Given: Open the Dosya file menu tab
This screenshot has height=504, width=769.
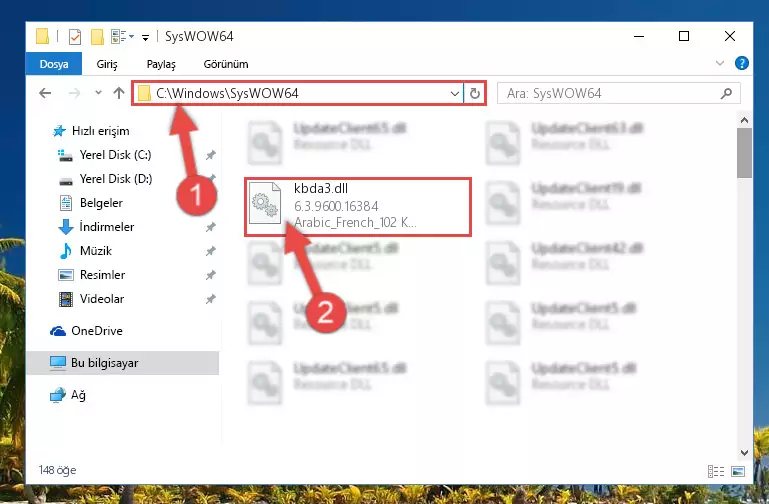Looking at the screenshot, I should (x=54, y=64).
